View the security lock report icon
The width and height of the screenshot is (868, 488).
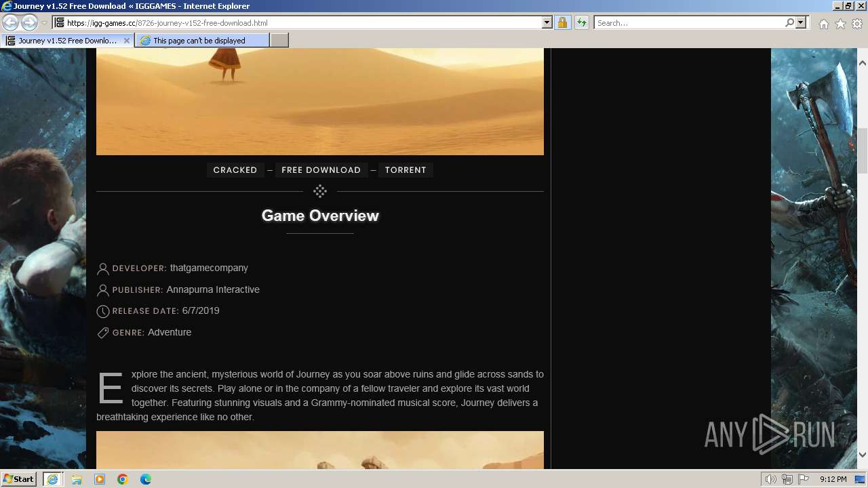pyautogui.click(x=562, y=22)
